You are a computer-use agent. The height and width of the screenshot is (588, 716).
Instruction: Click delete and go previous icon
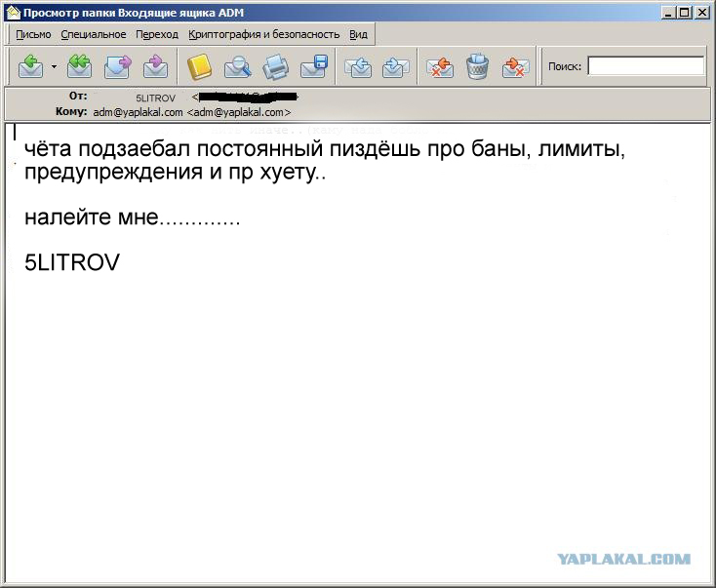tap(440, 67)
